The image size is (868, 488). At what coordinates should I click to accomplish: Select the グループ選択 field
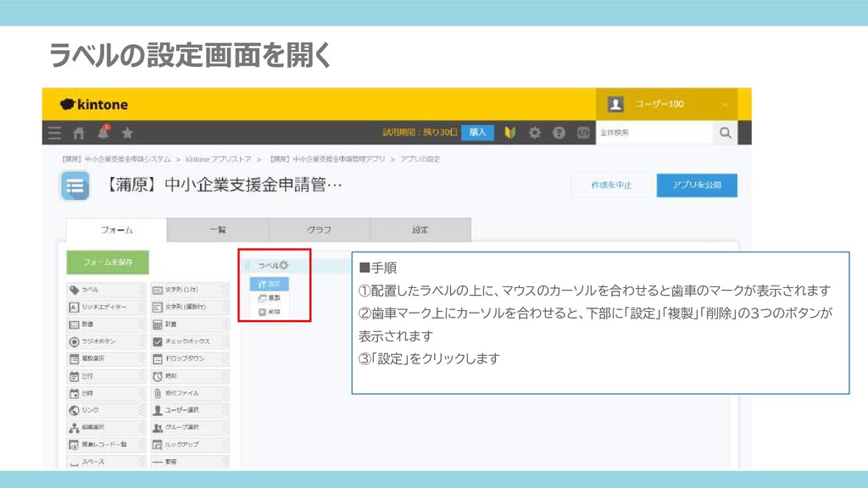(190, 427)
